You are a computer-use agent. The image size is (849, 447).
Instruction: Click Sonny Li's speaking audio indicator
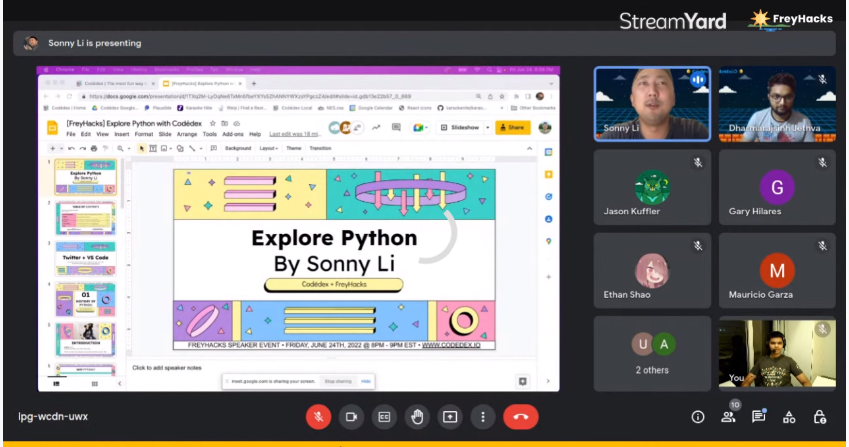697,78
